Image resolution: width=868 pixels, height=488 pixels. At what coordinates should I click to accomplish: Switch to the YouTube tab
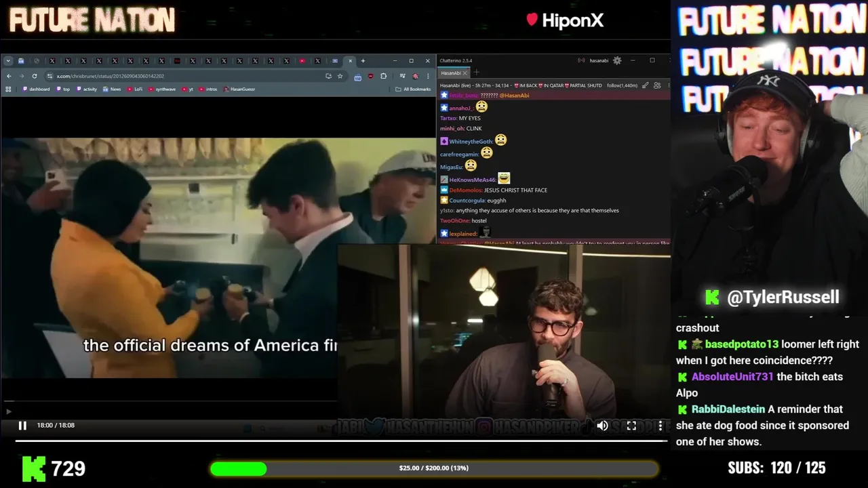[302, 61]
